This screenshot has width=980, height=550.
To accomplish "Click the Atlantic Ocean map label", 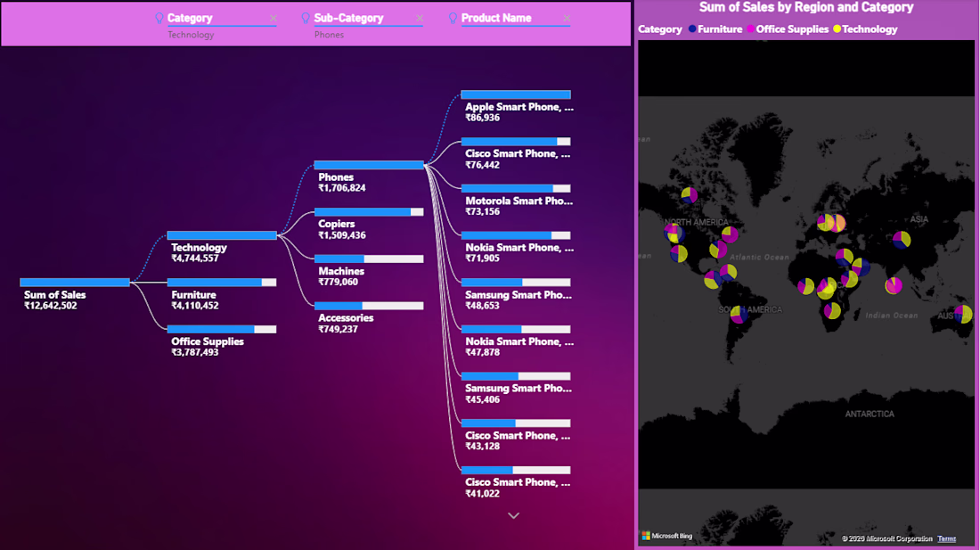I will tap(759, 257).
